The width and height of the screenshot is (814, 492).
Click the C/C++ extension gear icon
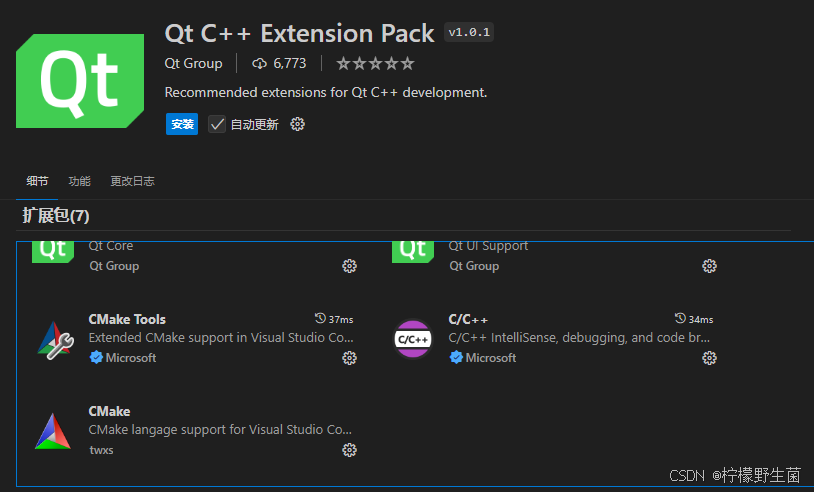709,358
